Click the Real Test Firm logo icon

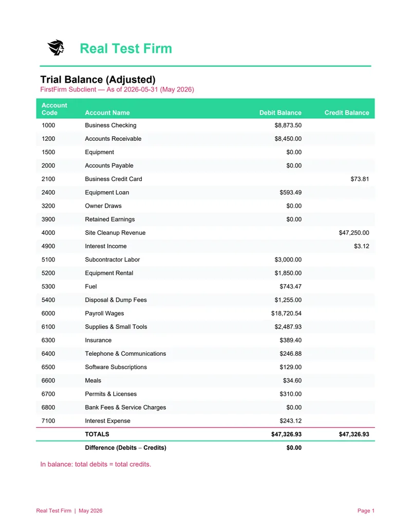pyautogui.click(x=56, y=47)
